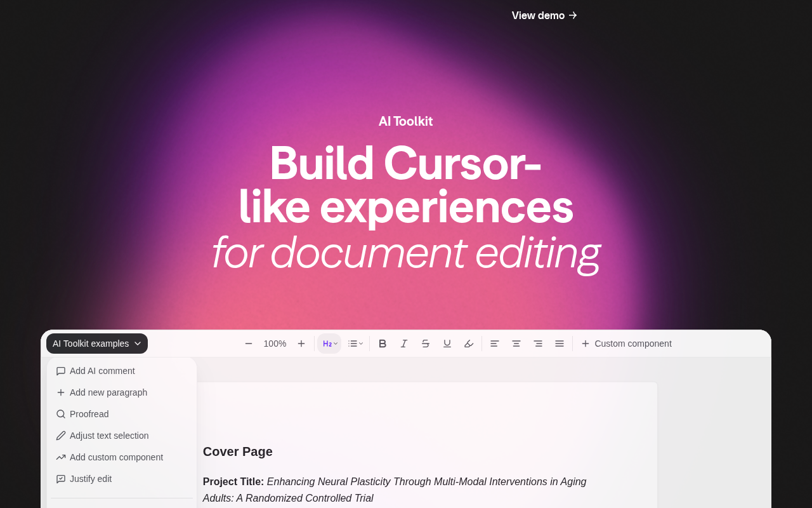812x508 pixels.
Task: Click the 100% zoom level value
Action: (x=275, y=344)
